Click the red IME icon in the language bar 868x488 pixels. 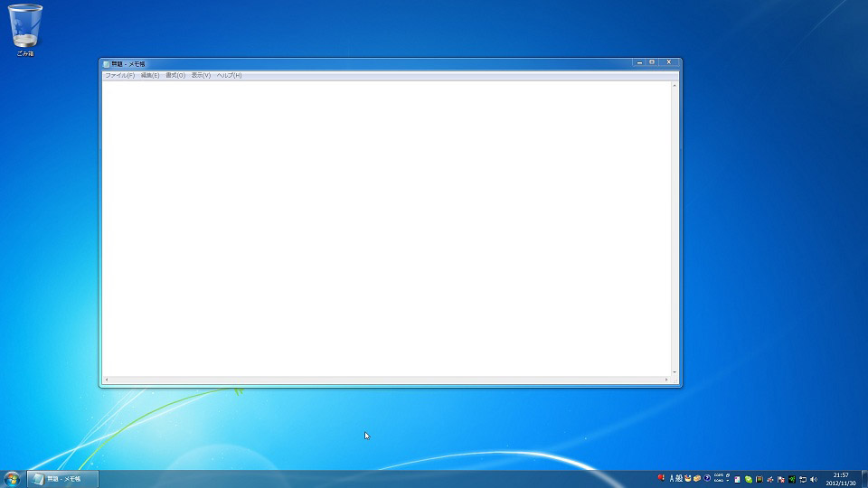[661, 478]
